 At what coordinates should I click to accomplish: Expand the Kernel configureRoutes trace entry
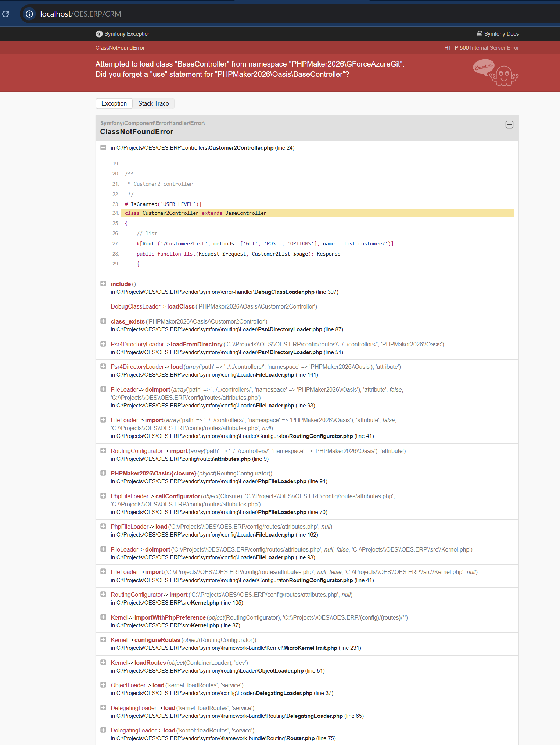point(103,639)
